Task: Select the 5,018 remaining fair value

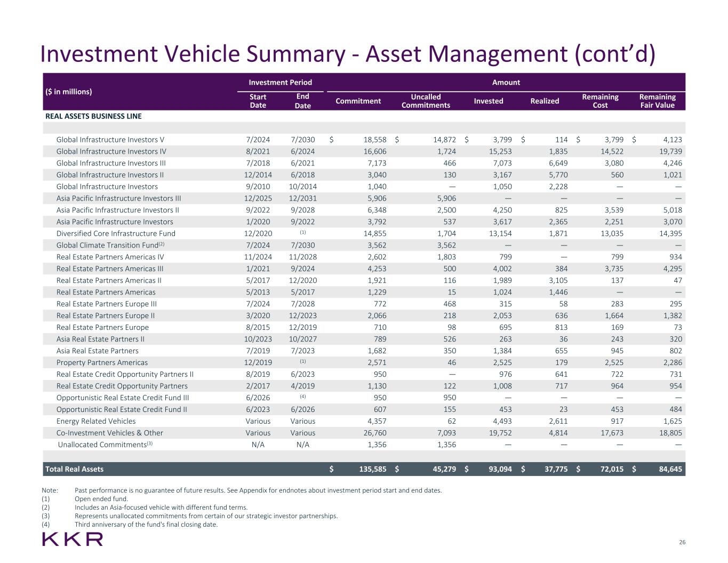Action: tap(673, 210)
